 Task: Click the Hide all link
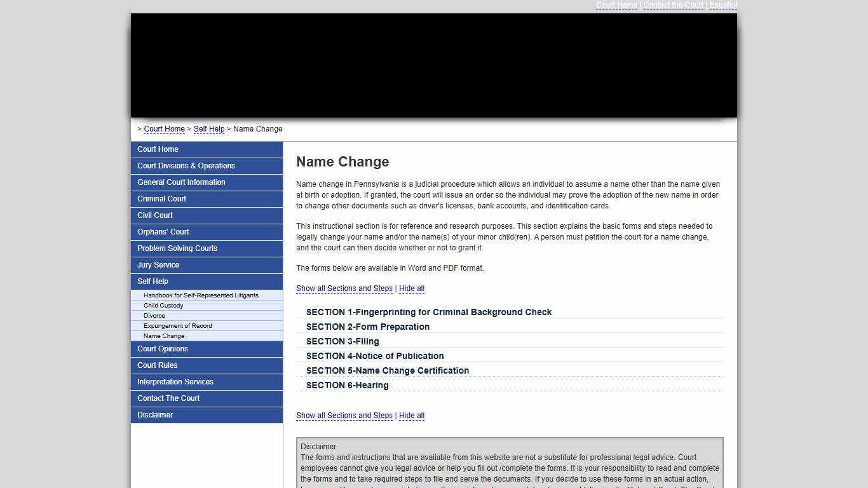[x=411, y=288]
